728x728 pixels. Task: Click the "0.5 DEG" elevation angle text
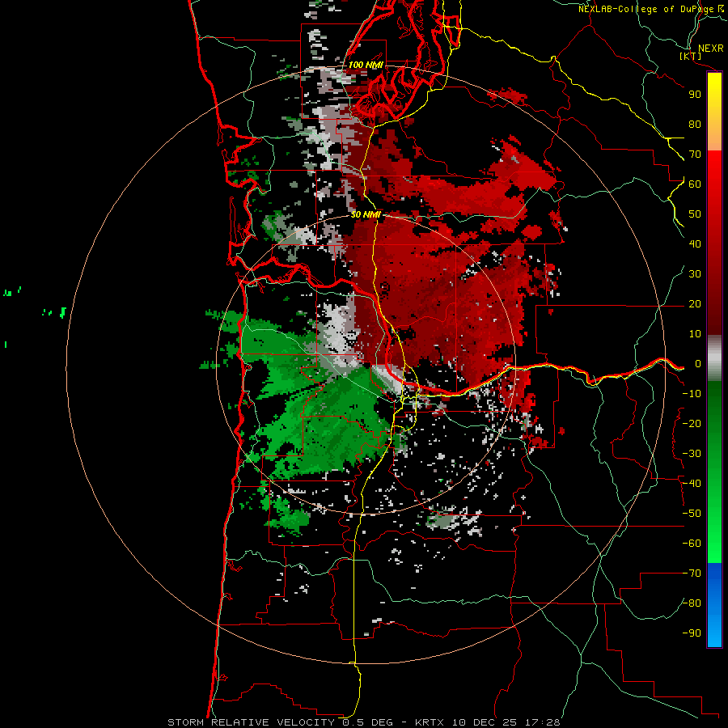point(367,722)
